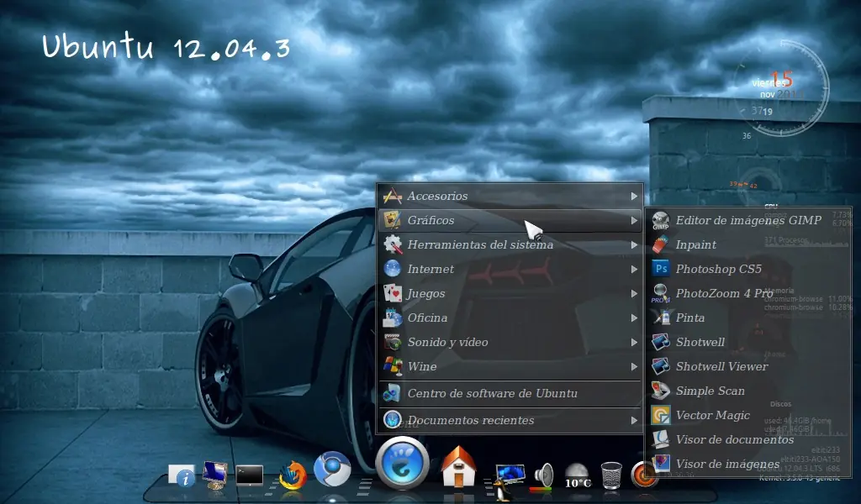The width and height of the screenshot is (861, 504).
Task: Open the info card icon in dock
Action: pos(182,475)
